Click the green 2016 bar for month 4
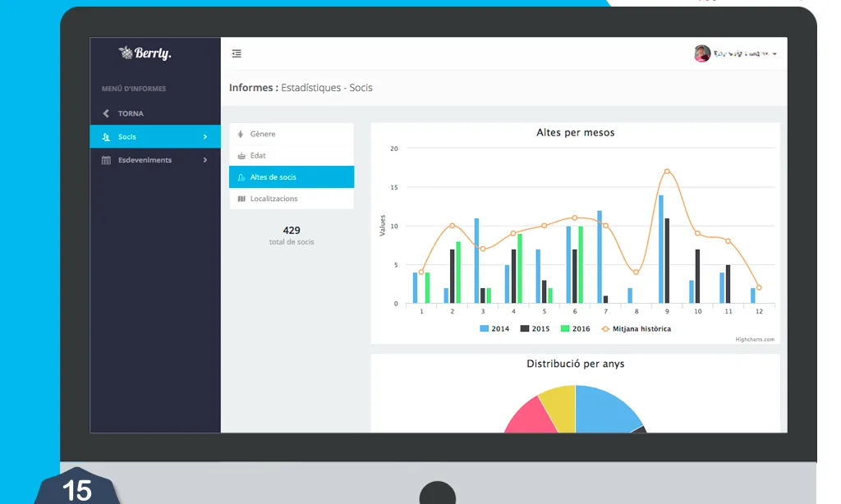 [x=520, y=268]
